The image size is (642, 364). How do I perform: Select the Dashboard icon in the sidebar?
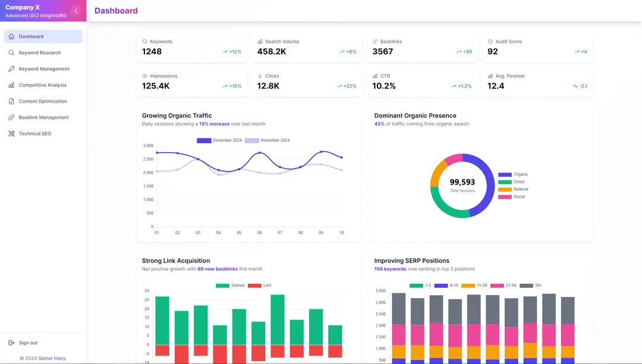[x=11, y=36]
